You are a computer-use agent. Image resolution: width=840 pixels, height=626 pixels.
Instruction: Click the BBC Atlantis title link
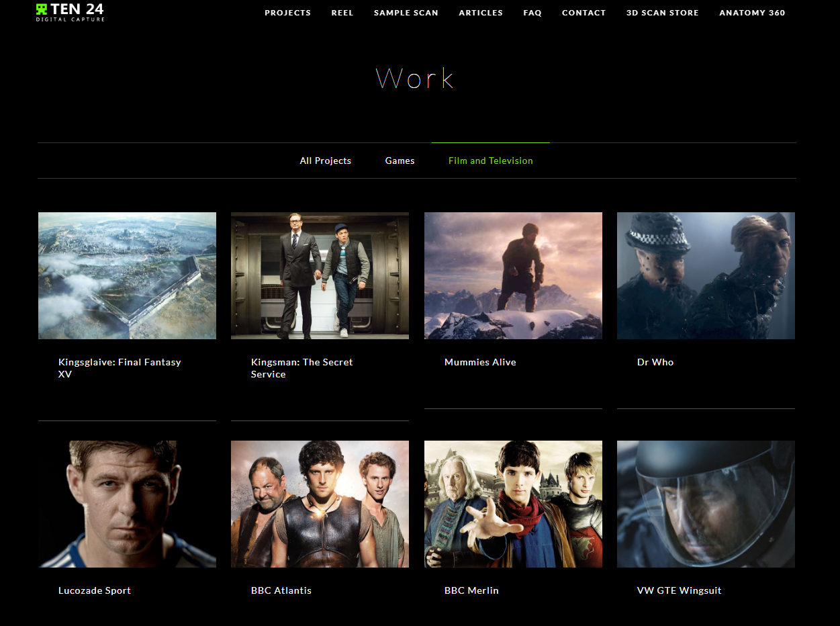coord(281,590)
